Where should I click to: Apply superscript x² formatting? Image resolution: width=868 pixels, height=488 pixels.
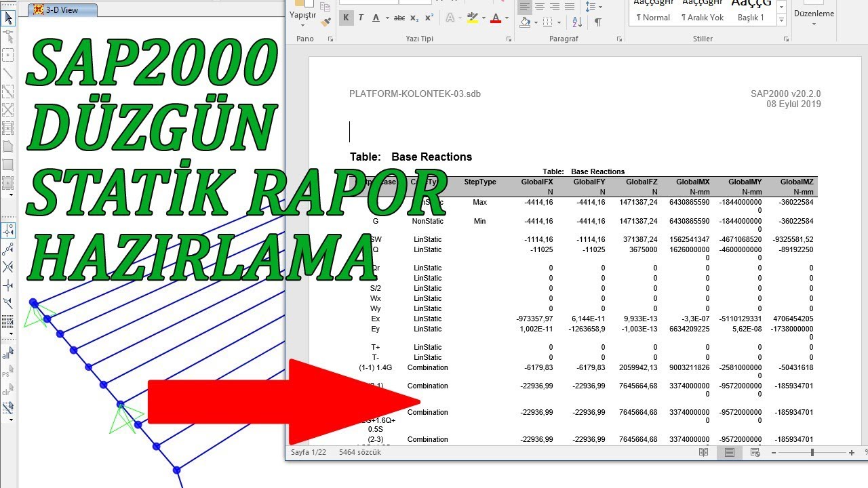point(429,18)
